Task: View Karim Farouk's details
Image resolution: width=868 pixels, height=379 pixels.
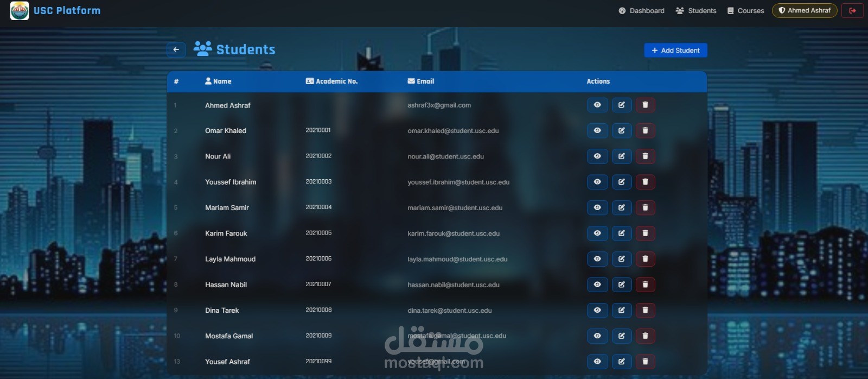Action: [x=597, y=233]
